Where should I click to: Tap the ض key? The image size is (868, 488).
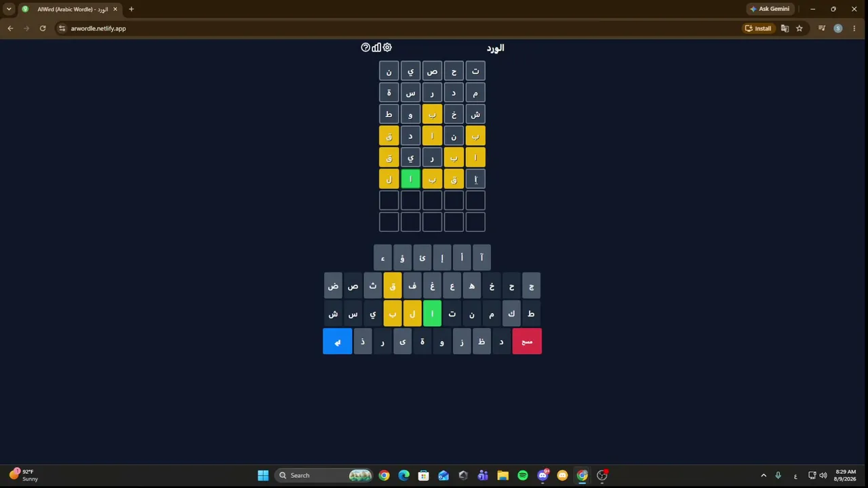pos(333,286)
